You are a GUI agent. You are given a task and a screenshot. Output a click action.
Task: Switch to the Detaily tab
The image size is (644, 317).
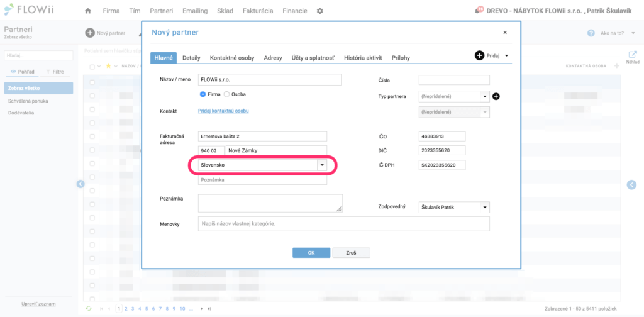pos(191,58)
